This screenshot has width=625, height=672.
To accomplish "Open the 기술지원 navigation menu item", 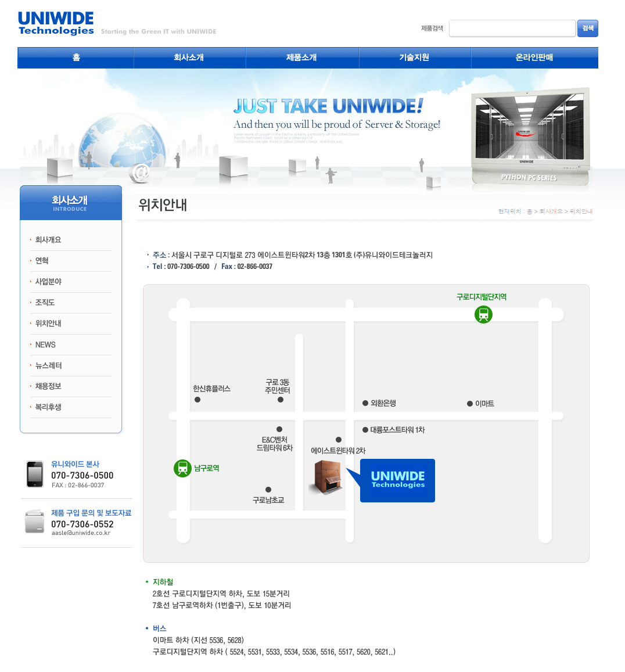I will pos(414,58).
